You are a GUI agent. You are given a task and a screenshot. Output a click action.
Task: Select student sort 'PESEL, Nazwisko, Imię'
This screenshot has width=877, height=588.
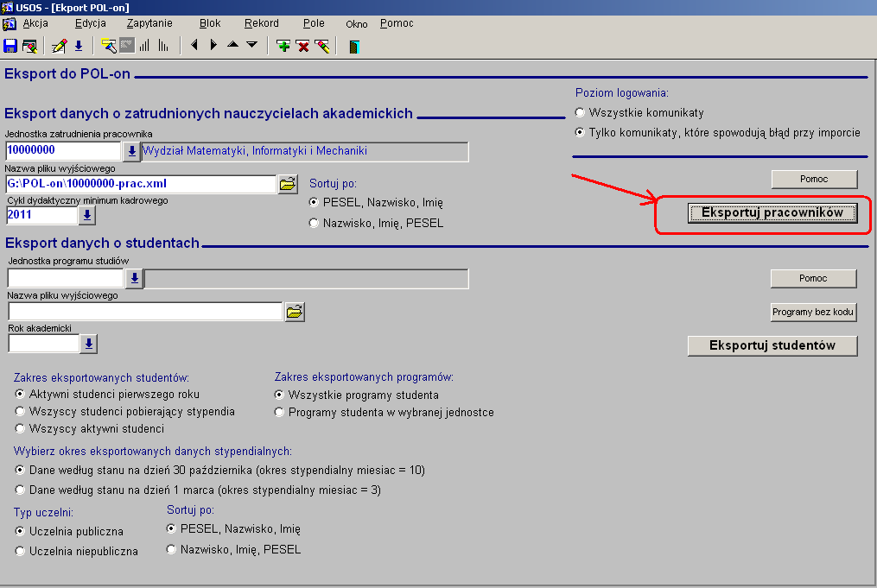(171, 528)
